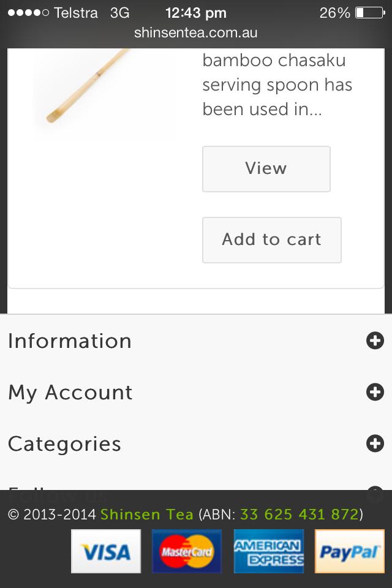This screenshot has height=588, width=392.
Task: Tap the Telstra signal strength dots
Action: point(29,13)
